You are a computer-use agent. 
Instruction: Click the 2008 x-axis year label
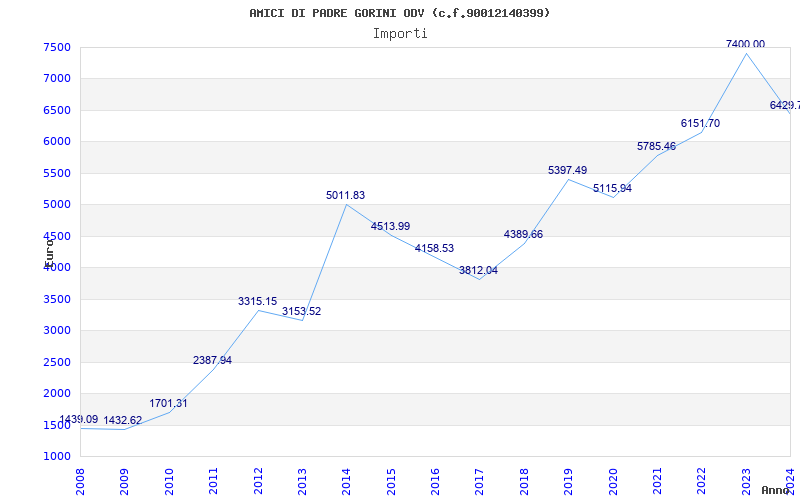(x=80, y=478)
